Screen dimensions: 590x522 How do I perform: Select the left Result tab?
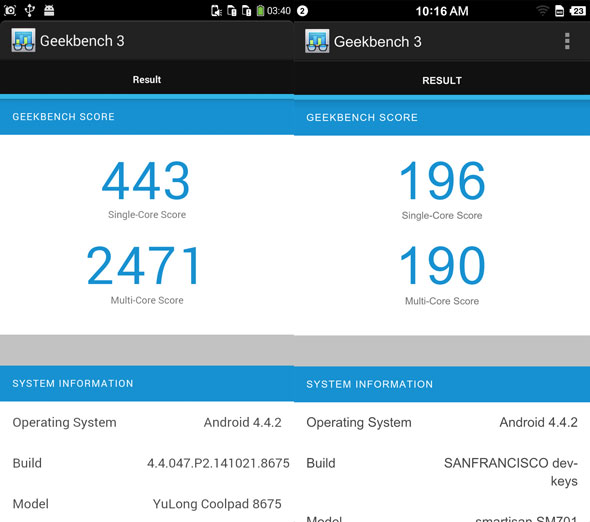(x=147, y=79)
